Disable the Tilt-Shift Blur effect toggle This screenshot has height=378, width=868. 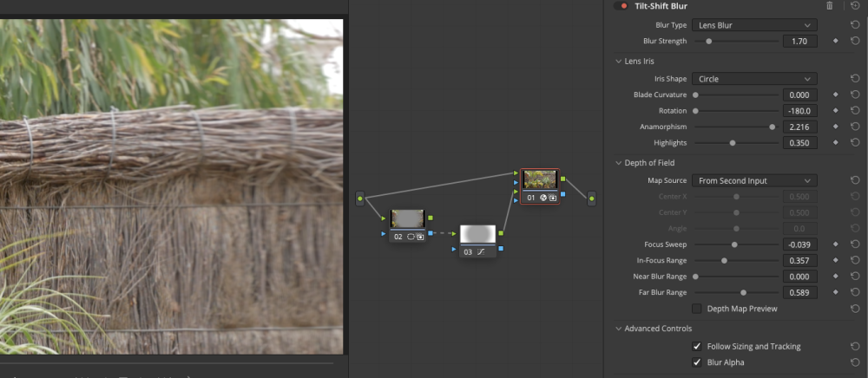click(x=621, y=6)
